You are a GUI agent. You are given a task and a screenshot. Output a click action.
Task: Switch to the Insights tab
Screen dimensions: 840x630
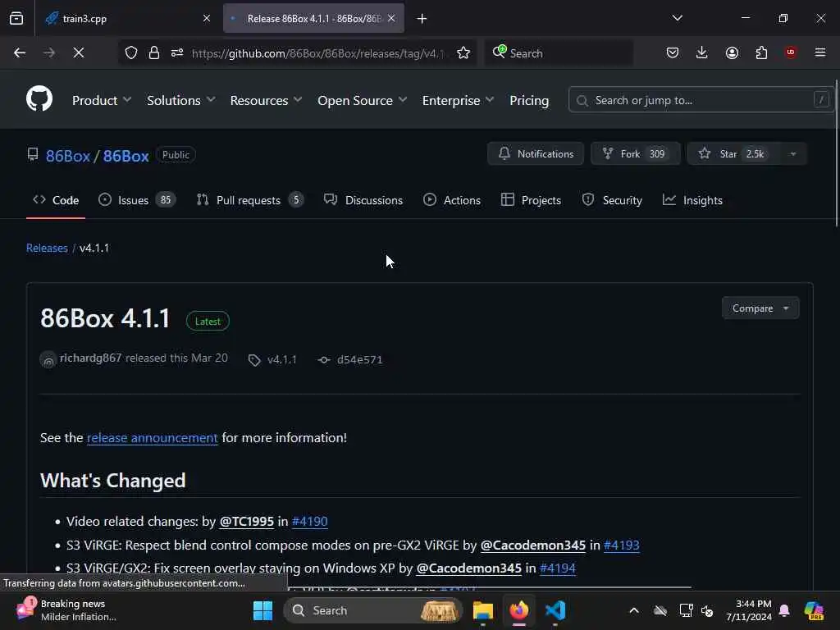click(x=692, y=200)
